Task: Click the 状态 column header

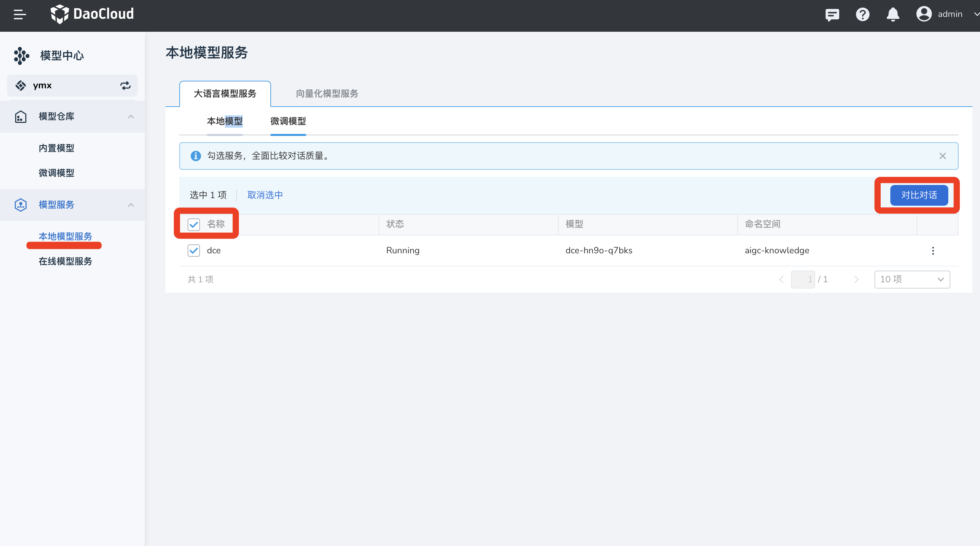Action: click(x=395, y=224)
